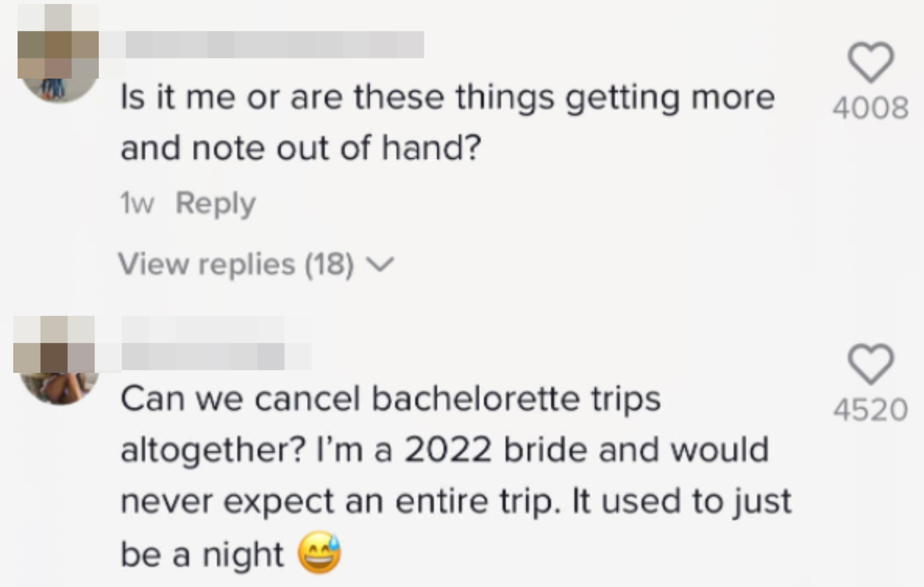This screenshot has height=587, width=924.
Task: Click the 1w timestamp
Action: (137, 203)
